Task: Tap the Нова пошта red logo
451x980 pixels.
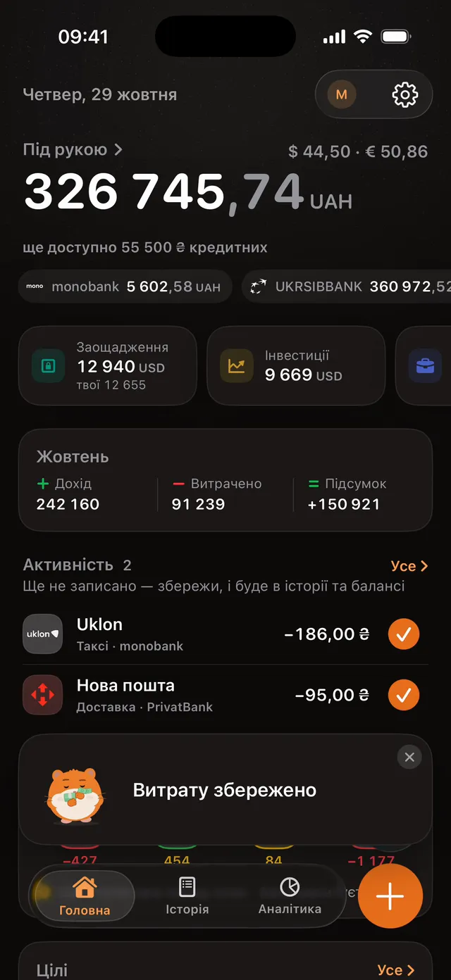Action: (x=43, y=695)
